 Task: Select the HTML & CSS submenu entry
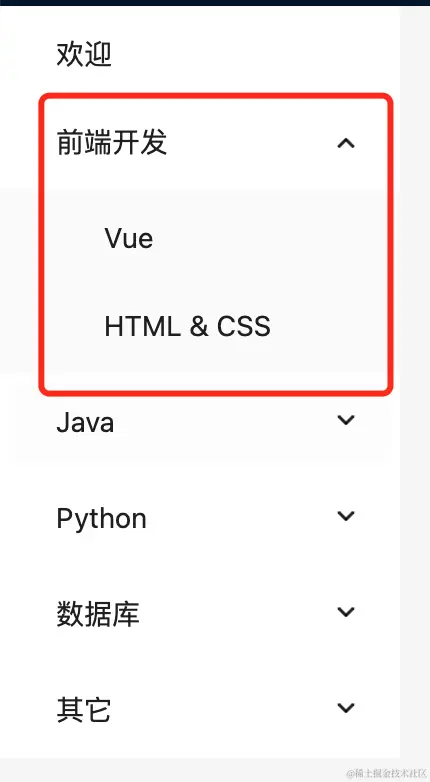[x=188, y=327]
